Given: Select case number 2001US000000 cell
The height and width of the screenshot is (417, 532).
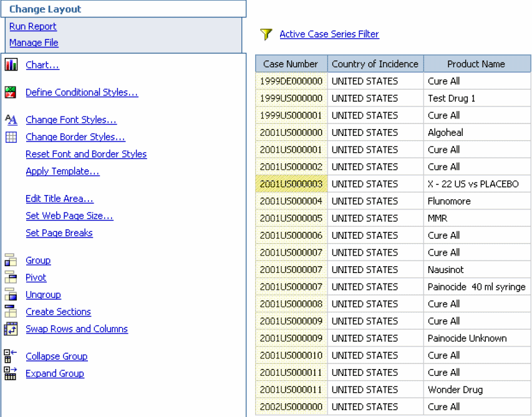Looking at the screenshot, I should [x=291, y=132].
